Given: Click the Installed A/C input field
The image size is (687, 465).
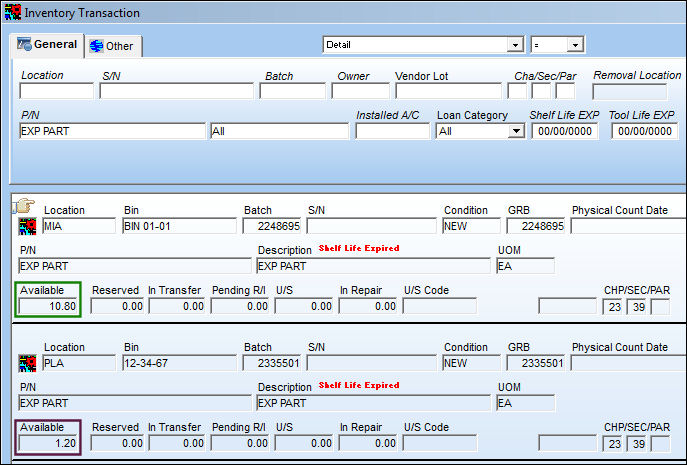Looking at the screenshot, I should pos(393,131).
